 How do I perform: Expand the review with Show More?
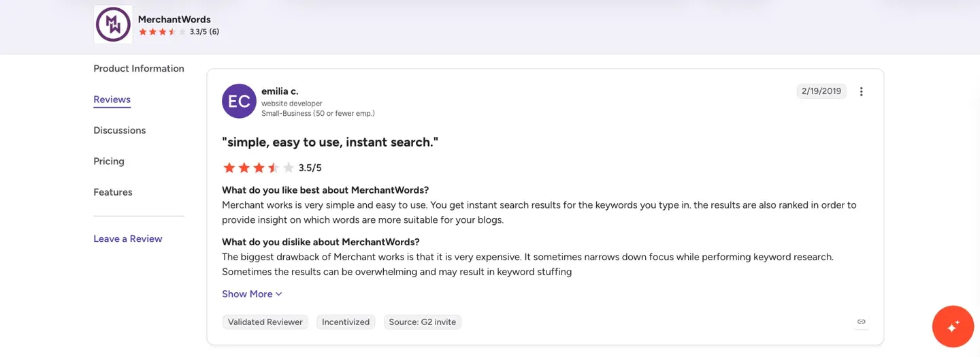coord(252,294)
